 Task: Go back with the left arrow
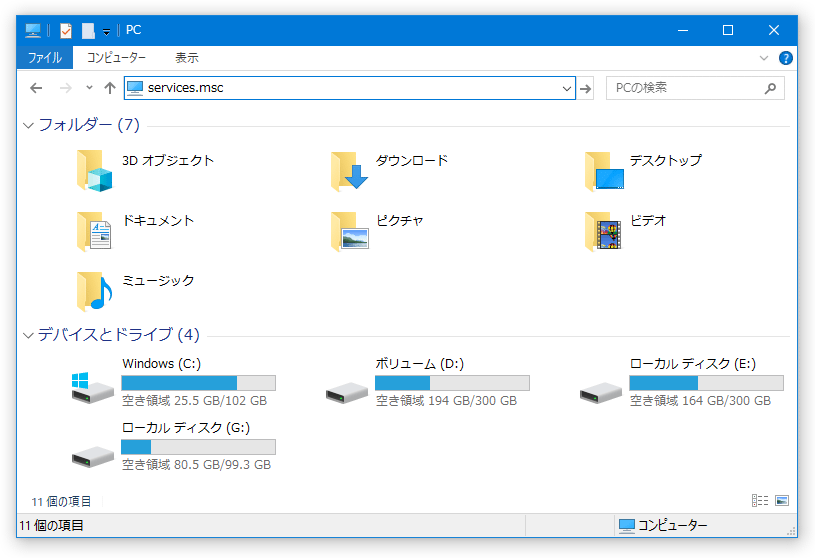[36, 88]
